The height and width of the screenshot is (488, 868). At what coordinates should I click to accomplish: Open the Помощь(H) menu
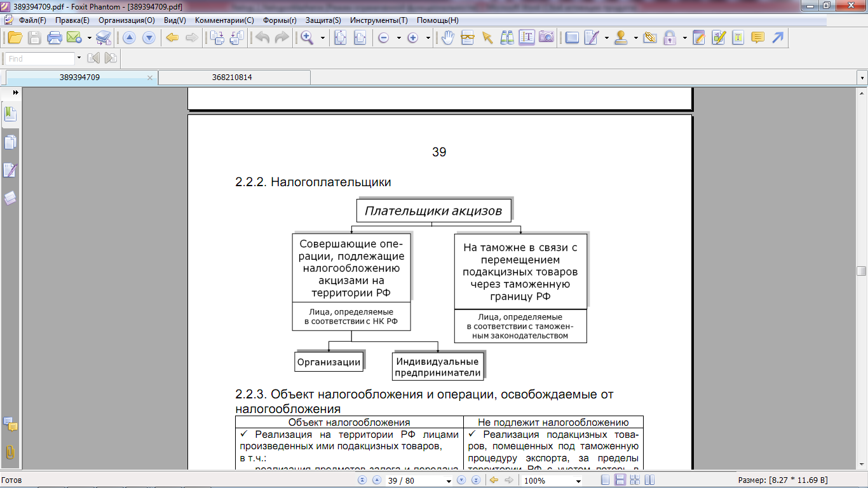click(438, 20)
